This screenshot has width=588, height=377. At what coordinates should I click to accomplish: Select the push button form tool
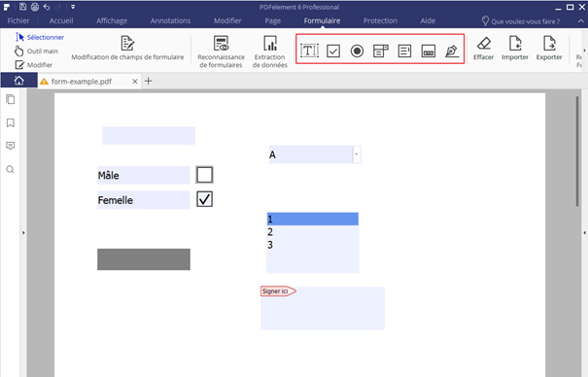429,51
